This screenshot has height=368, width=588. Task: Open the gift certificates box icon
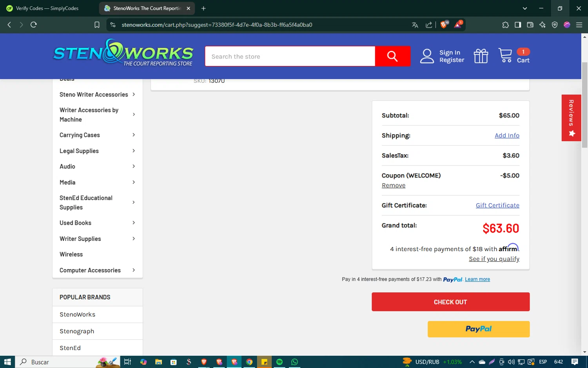pyautogui.click(x=481, y=56)
